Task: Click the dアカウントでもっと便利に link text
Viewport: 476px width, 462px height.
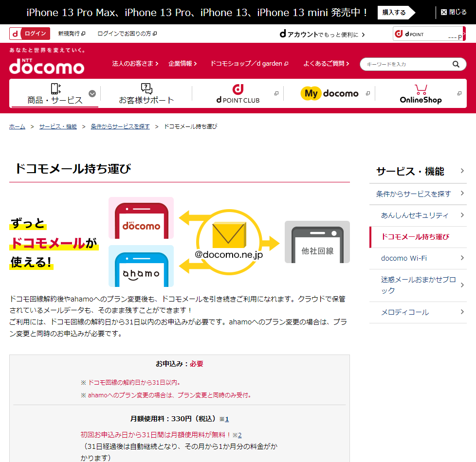Action: tap(319, 34)
